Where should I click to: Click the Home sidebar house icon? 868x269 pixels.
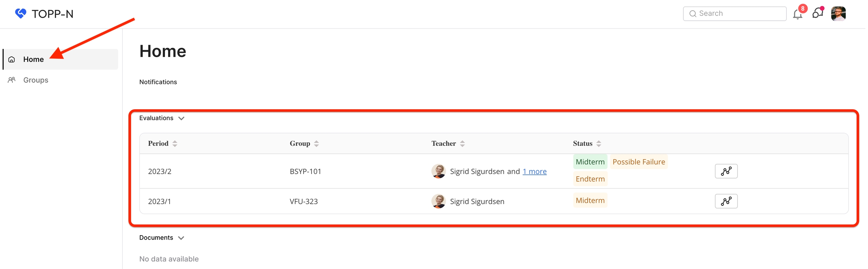(x=12, y=60)
